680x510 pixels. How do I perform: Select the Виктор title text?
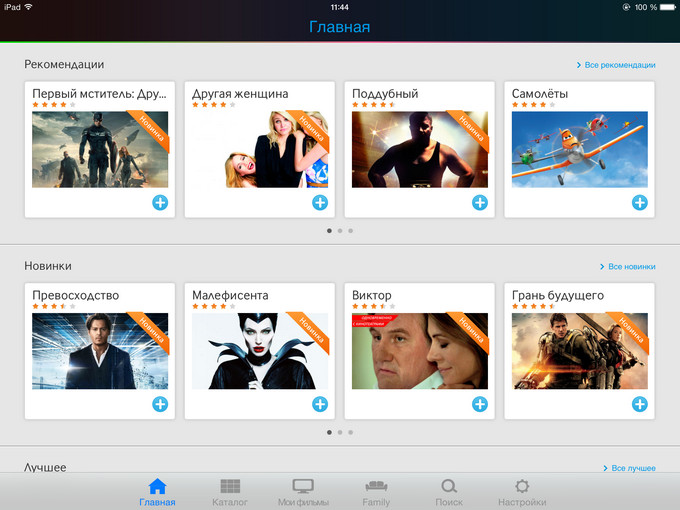(372, 296)
